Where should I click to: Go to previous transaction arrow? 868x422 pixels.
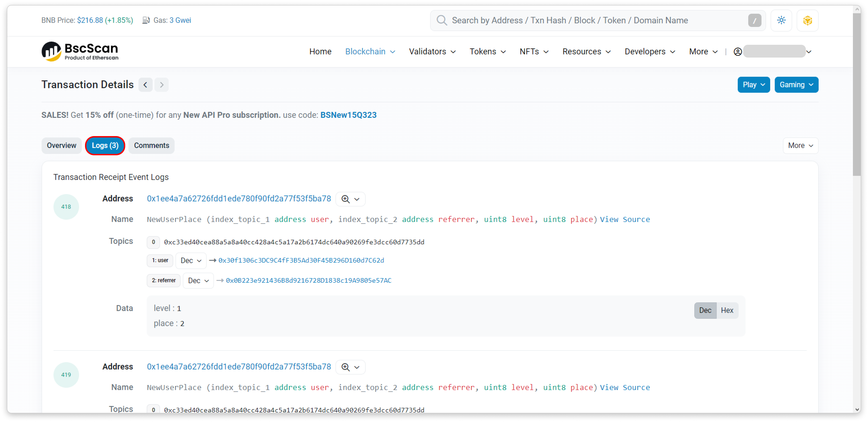tap(145, 85)
